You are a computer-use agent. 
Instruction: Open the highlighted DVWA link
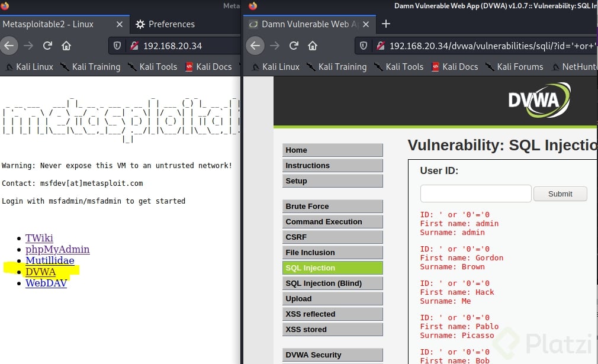(x=40, y=272)
